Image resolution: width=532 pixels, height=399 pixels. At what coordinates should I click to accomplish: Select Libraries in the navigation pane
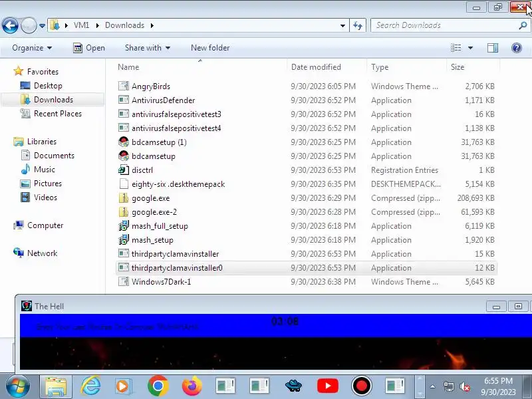click(x=42, y=142)
